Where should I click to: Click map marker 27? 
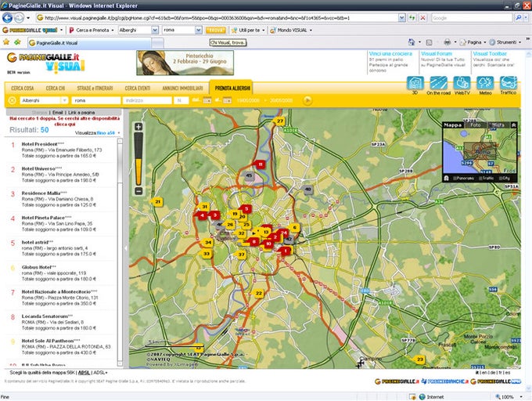[279, 121]
